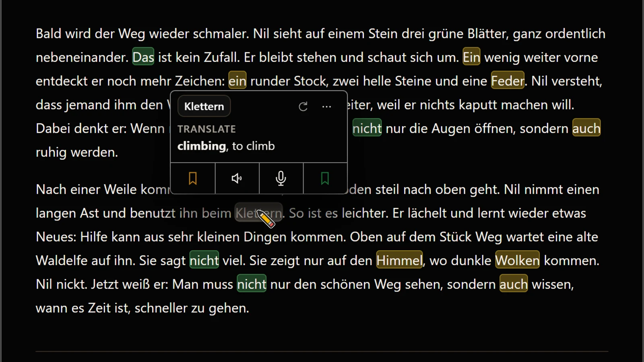Click the word 'schneller' in last line
The width and height of the screenshot is (644, 362).
click(161, 308)
